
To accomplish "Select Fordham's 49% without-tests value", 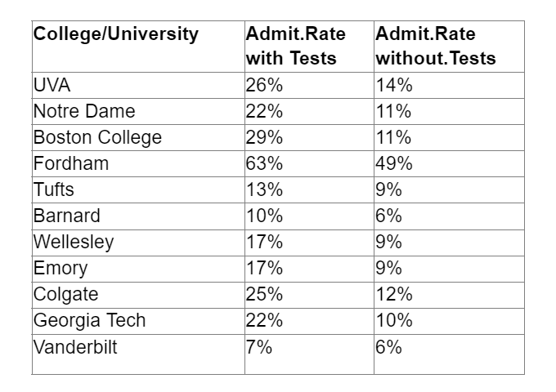I will (x=394, y=163).
